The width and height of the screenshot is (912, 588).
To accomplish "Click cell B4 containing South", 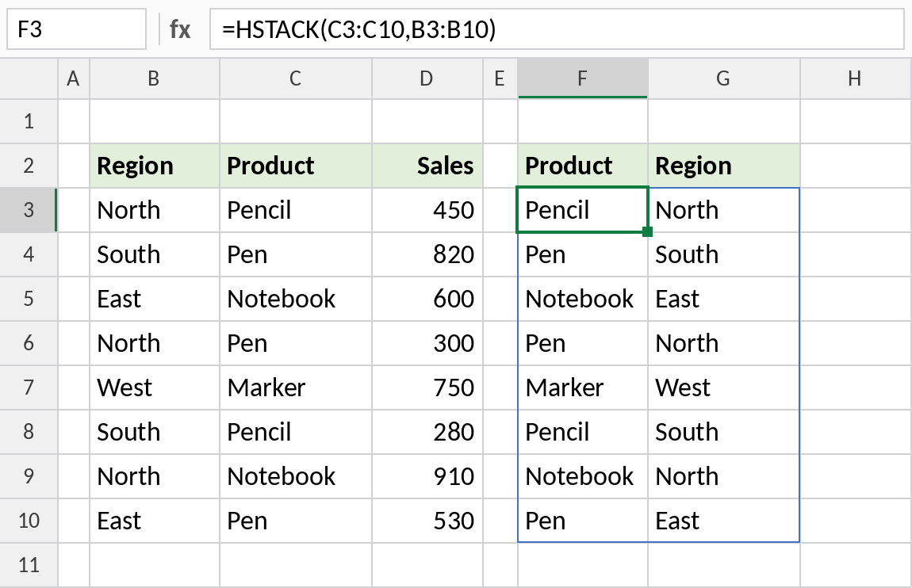I will [154, 254].
